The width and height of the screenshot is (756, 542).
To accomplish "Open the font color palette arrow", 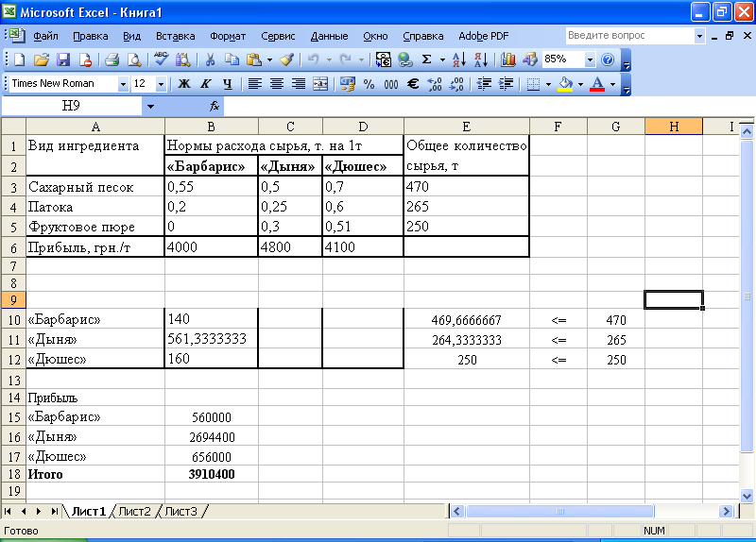I will [x=612, y=84].
